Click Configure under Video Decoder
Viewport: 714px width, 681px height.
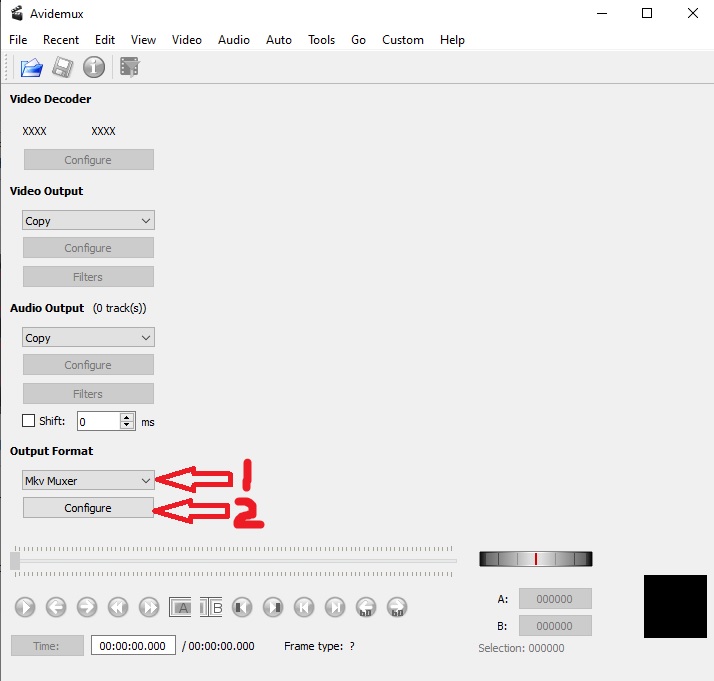pos(89,160)
